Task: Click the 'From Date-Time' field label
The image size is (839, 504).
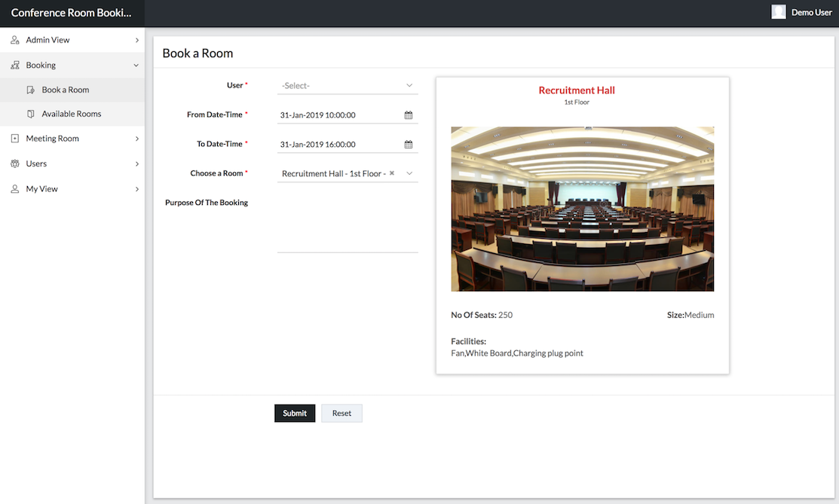Action: [x=215, y=115]
